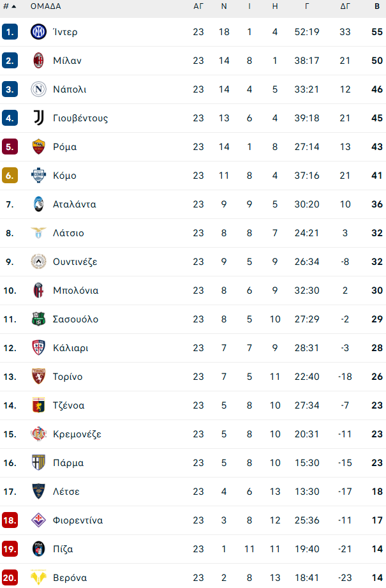Sort standings by the ΔΓ column header
This screenshot has height=588, width=386.
click(345, 6)
